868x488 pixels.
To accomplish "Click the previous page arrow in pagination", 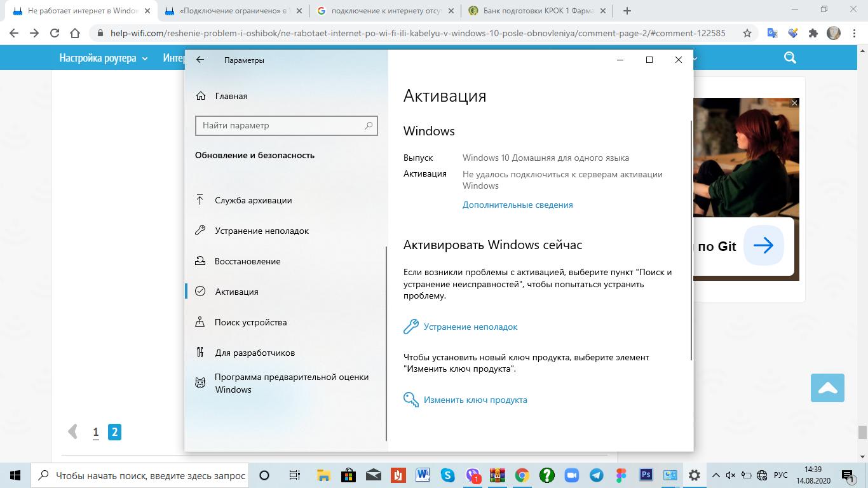I will pyautogui.click(x=73, y=432).
